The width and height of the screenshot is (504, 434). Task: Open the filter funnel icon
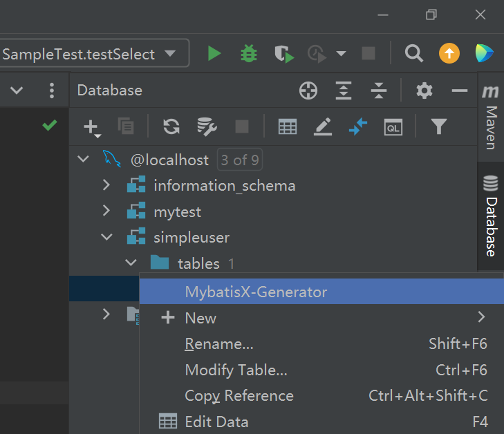point(439,126)
